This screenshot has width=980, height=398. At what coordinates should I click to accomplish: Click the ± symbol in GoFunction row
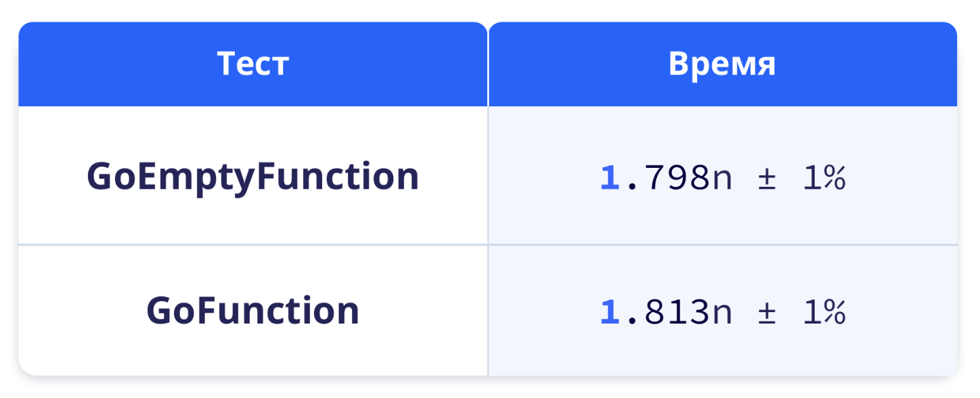[x=766, y=313]
